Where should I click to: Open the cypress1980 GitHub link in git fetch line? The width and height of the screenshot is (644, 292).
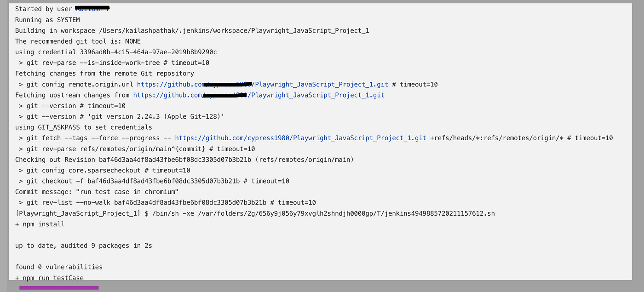300,138
